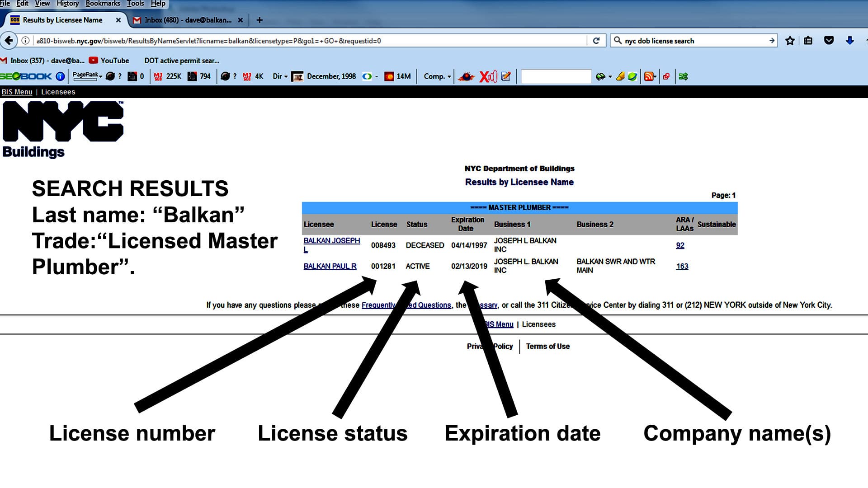Click the yellow highlighter toolbar icon

[x=621, y=76]
